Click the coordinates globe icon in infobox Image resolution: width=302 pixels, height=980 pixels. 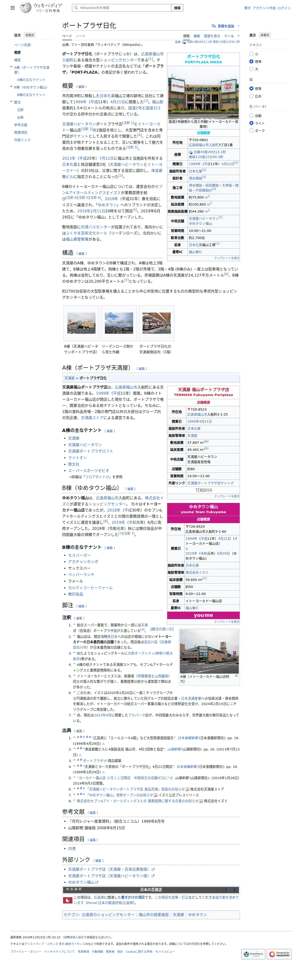pyautogui.click(x=191, y=152)
